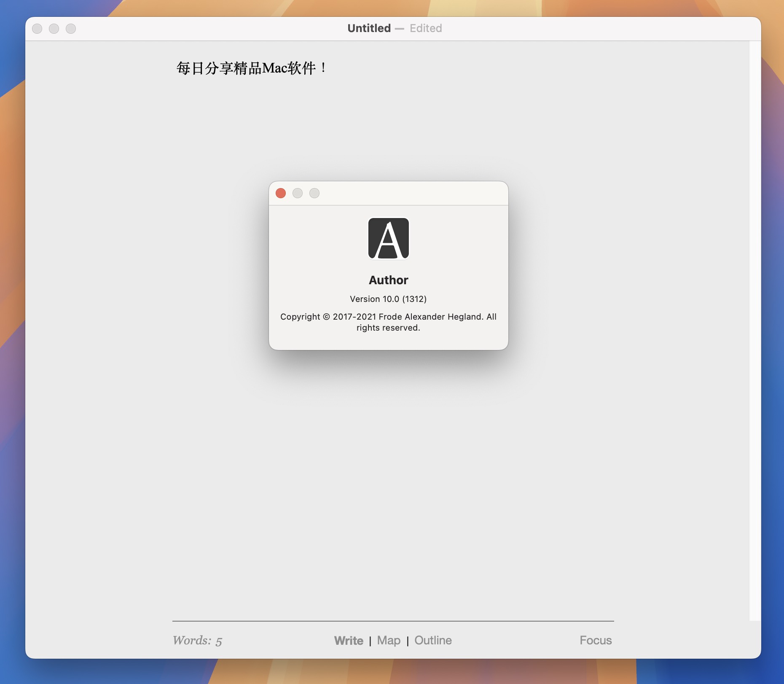Screen dimensions: 784x684
Task: Click the copyright notice in About dialog
Action: [x=388, y=322]
